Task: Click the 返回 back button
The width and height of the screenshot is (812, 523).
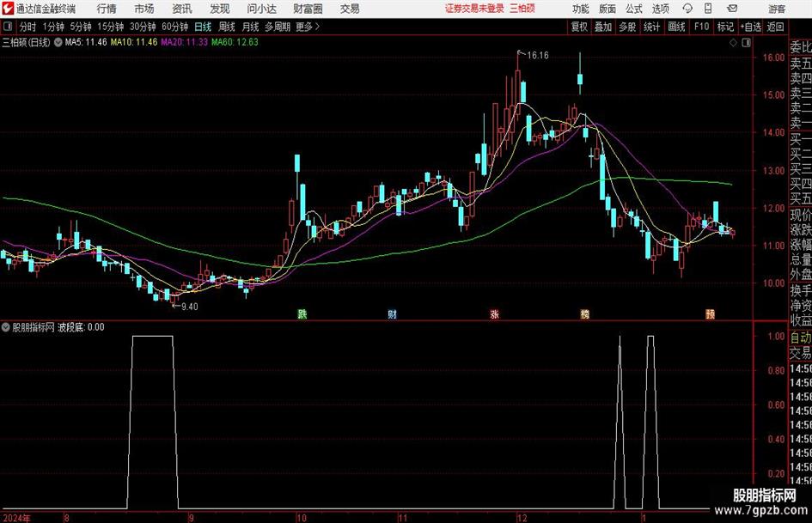Action: [775, 27]
